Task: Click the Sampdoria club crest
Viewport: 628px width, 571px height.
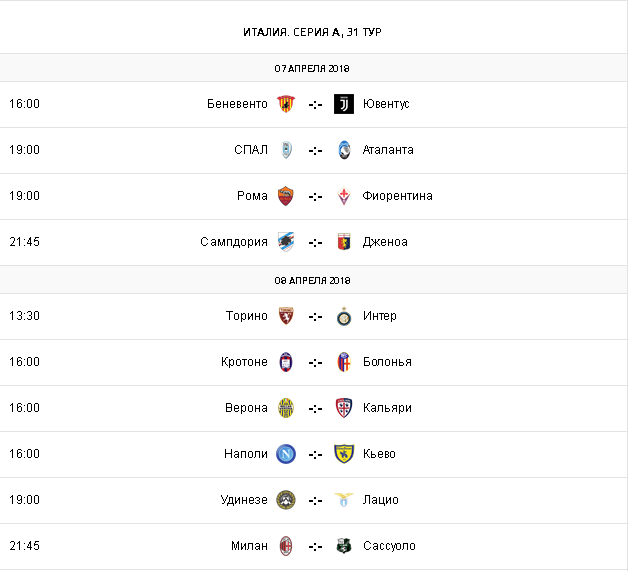Action: pos(286,242)
